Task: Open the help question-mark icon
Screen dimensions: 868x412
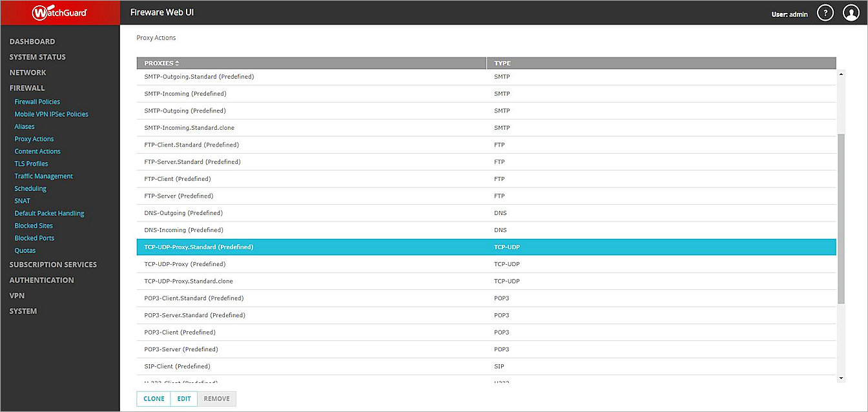Action: [825, 12]
